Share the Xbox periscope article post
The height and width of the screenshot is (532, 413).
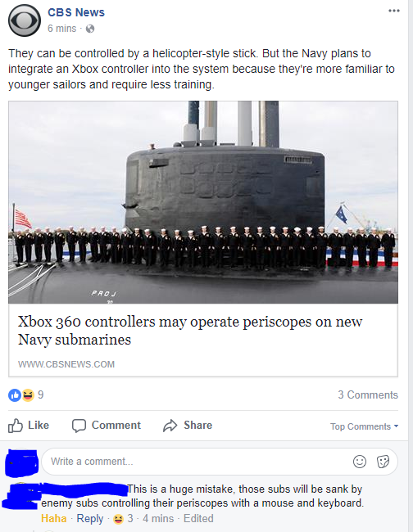coord(188,425)
